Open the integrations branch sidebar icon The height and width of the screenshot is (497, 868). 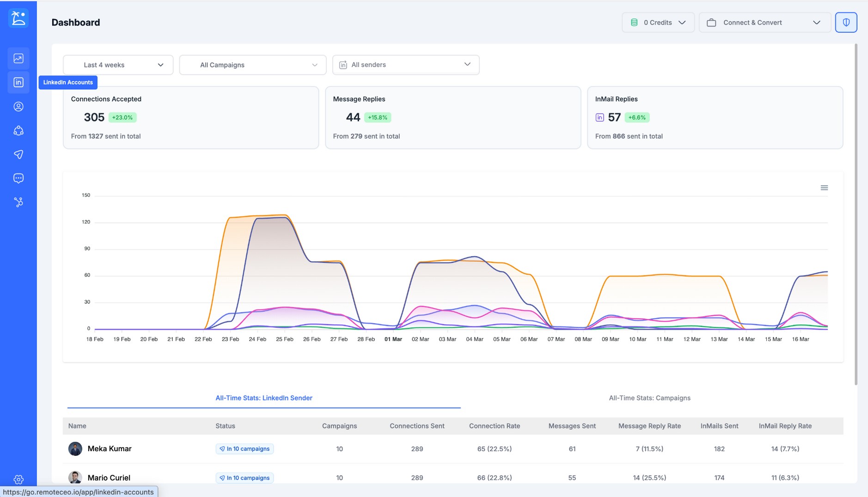click(x=18, y=202)
